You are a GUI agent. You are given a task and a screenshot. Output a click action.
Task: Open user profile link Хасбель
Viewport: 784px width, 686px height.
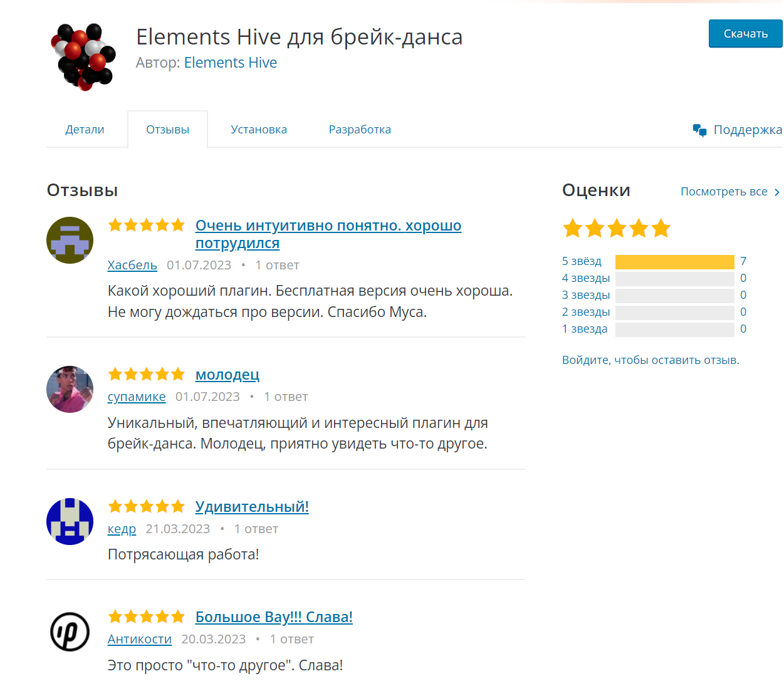pos(132,265)
